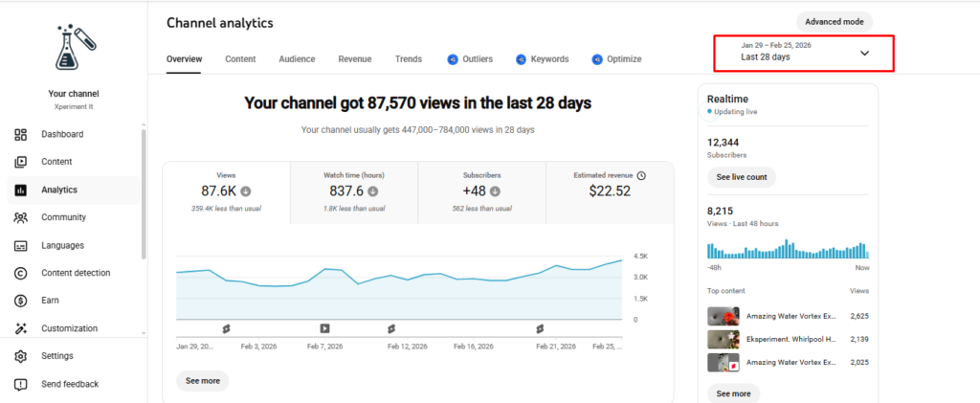
Task: Click the Advanced mode button
Action: coord(834,21)
